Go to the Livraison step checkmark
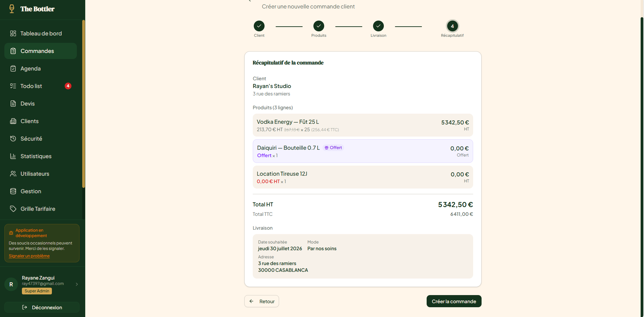Image resolution: width=644 pixels, height=317 pixels. tap(378, 26)
